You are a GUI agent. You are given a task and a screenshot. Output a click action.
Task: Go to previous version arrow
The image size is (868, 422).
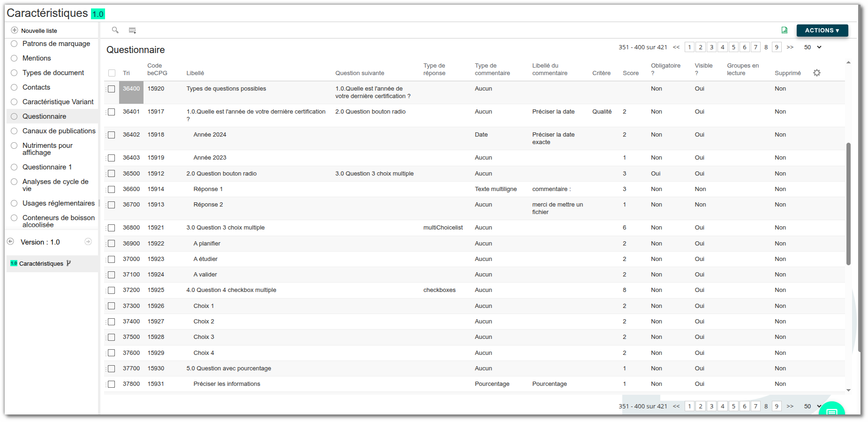point(10,241)
